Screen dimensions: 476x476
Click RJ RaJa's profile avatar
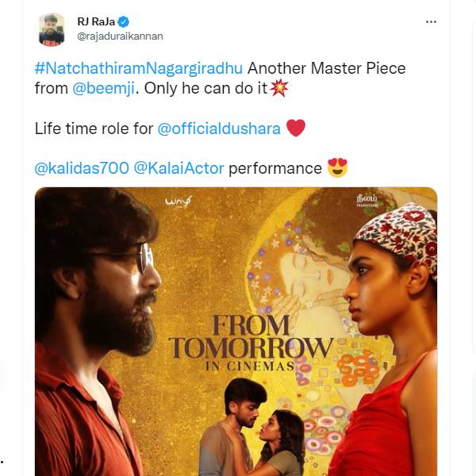pos(52,30)
